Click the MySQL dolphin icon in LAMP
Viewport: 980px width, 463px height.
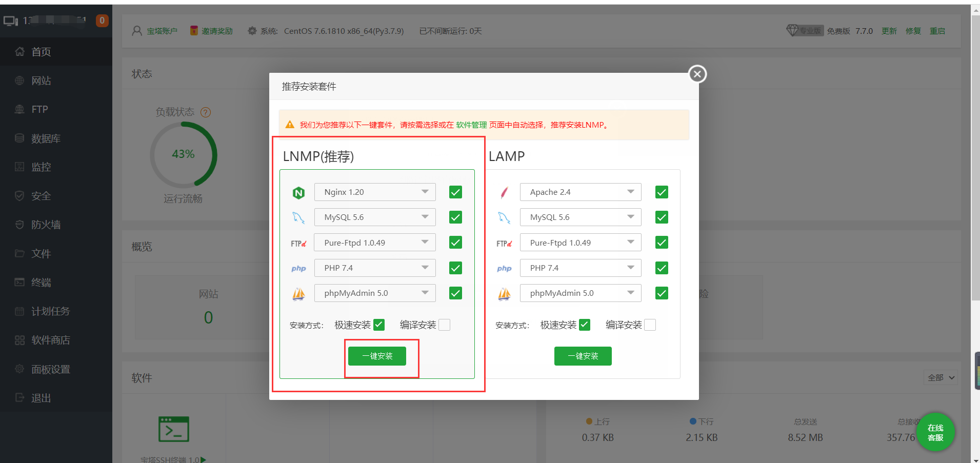[x=504, y=218]
